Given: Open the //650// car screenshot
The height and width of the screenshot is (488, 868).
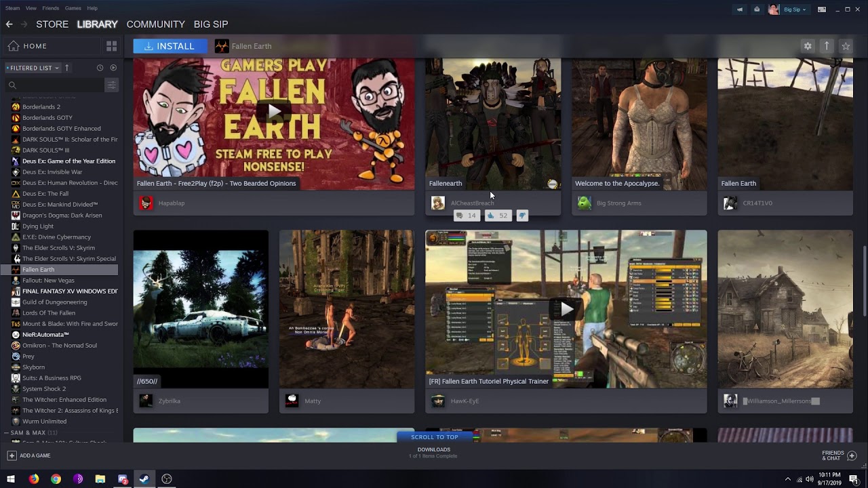Looking at the screenshot, I should pyautogui.click(x=201, y=309).
